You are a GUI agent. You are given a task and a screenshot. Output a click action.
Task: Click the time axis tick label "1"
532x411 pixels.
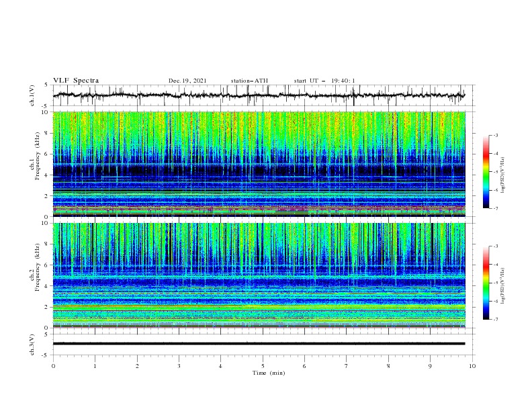coord(95,366)
